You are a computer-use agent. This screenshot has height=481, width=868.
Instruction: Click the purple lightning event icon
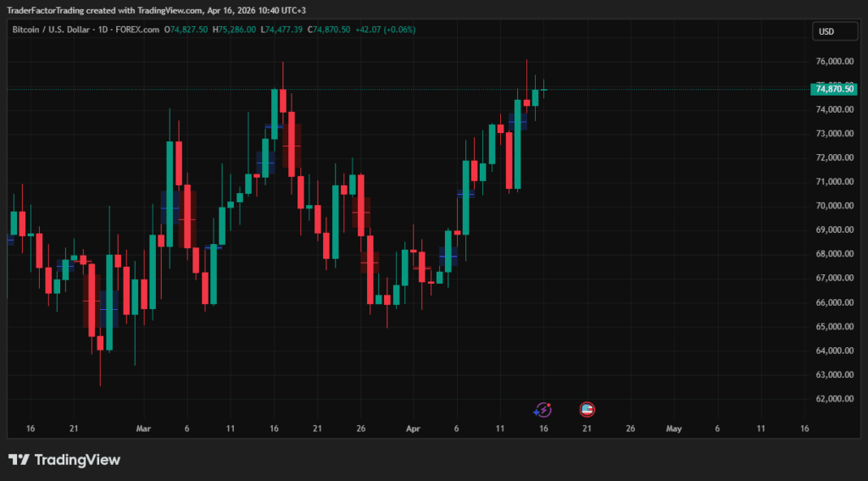542,410
